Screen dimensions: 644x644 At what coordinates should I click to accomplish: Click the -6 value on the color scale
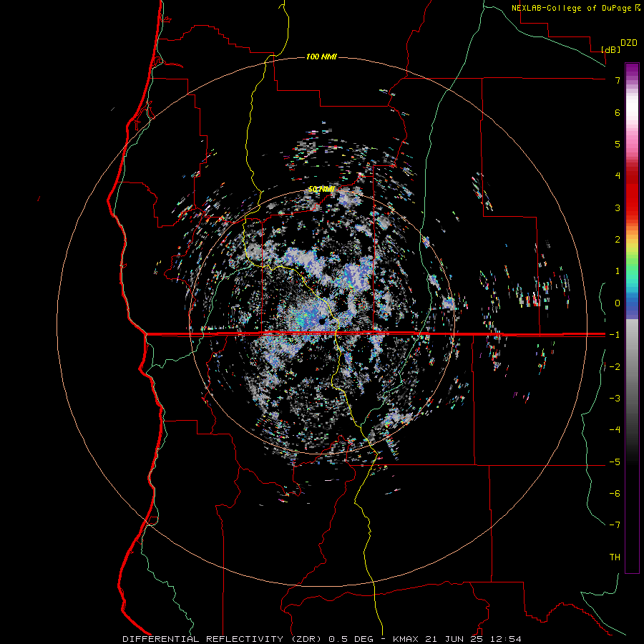tap(615, 494)
